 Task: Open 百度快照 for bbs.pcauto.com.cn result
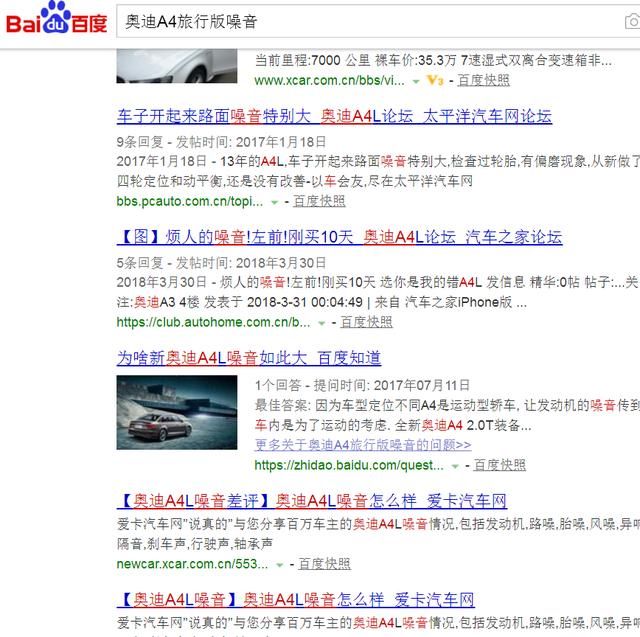click(x=319, y=201)
